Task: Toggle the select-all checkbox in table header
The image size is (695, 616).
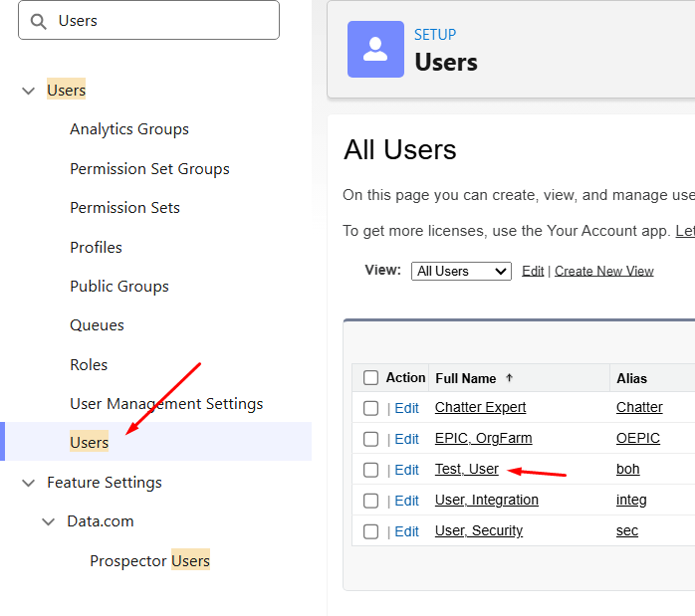Action: pyautogui.click(x=371, y=378)
